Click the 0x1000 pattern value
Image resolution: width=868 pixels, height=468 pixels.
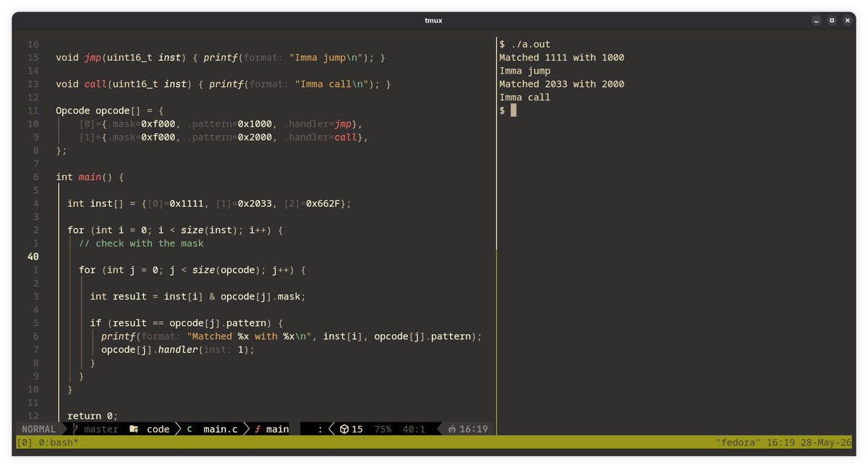[x=255, y=124]
